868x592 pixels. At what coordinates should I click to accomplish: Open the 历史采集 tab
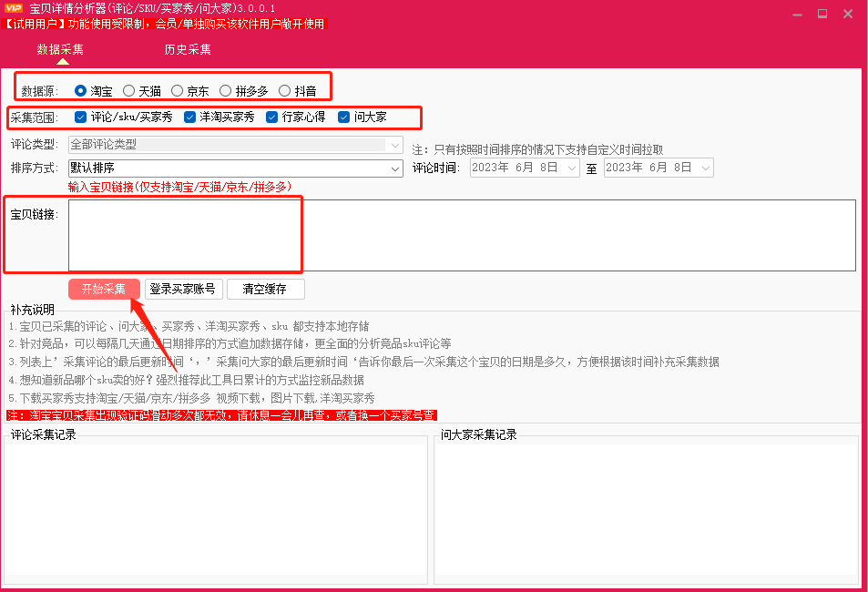point(188,49)
